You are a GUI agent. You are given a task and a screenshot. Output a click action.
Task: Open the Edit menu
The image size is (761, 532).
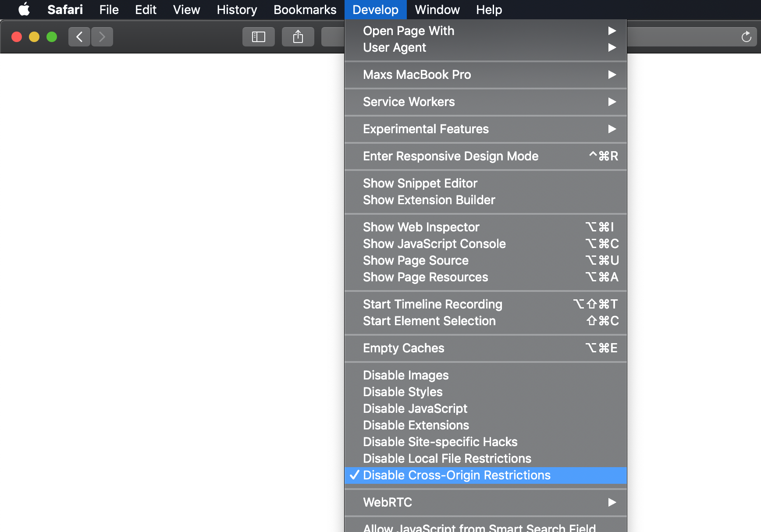pyautogui.click(x=146, y=9)
